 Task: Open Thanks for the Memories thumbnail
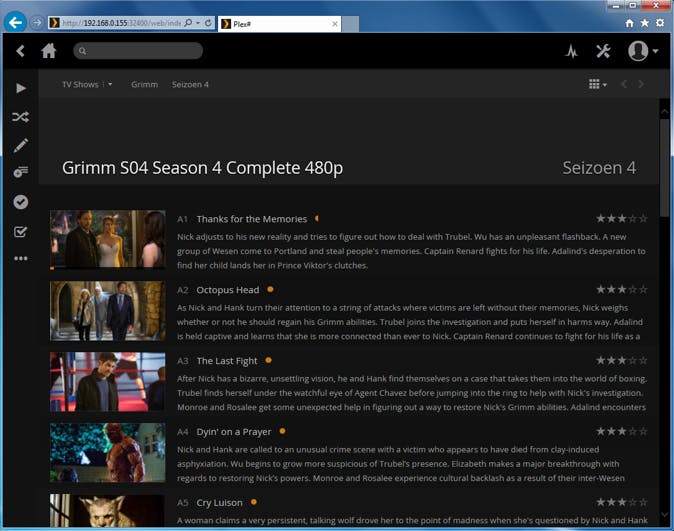click(107, 240)
